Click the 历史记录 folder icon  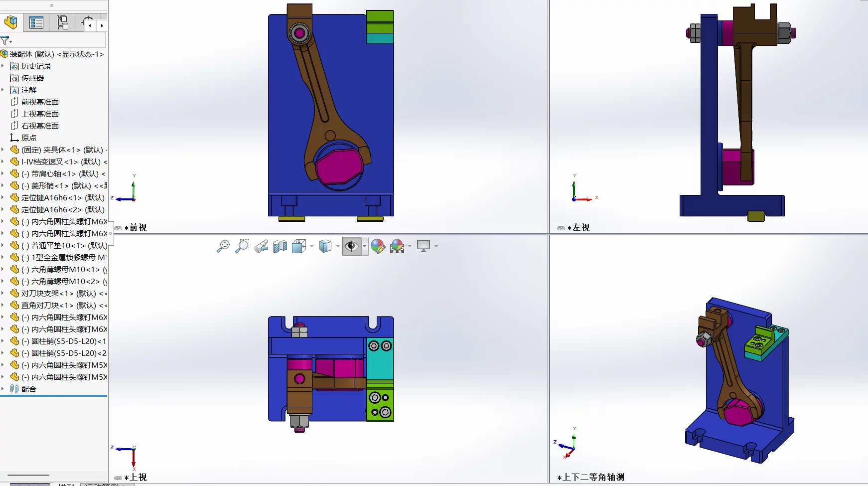pyautogui.click(x=14, y=66)
